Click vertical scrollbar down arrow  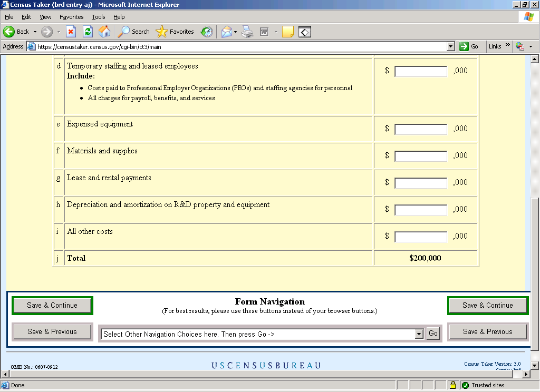pos(535,365)
